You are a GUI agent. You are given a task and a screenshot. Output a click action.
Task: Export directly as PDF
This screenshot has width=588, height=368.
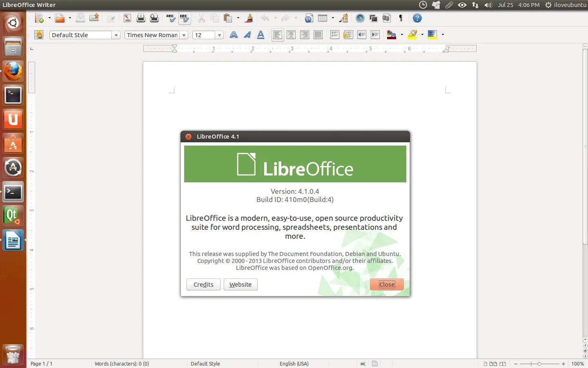(127, 18)
